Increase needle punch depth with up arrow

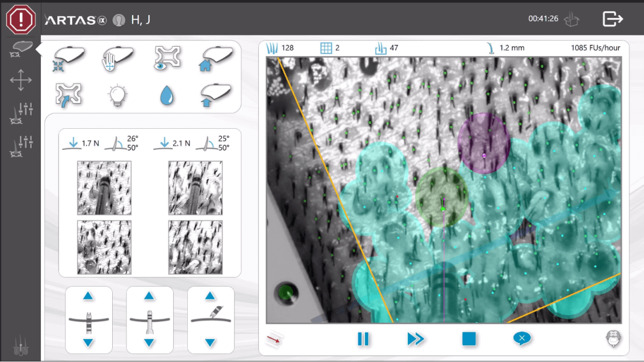coord(89,296)
